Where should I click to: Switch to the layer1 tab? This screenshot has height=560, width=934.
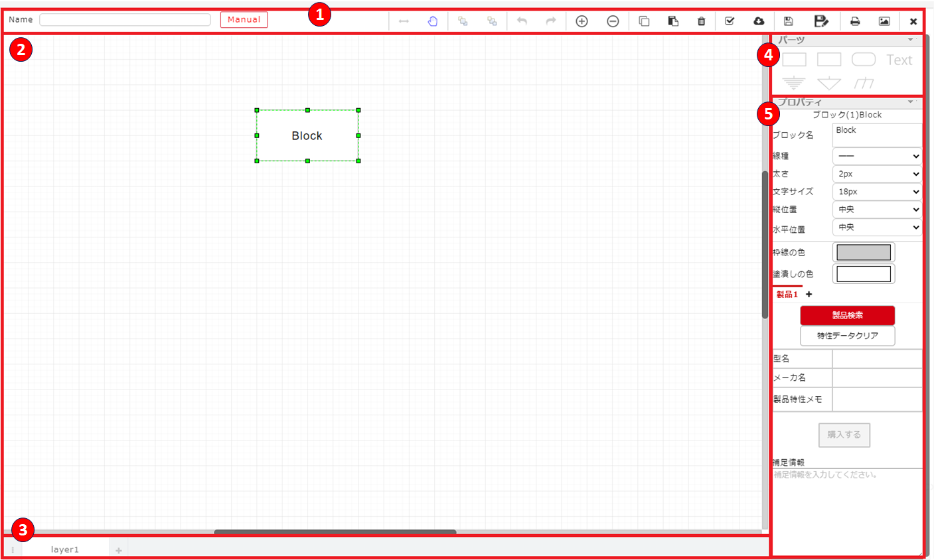tap(65, 549)
